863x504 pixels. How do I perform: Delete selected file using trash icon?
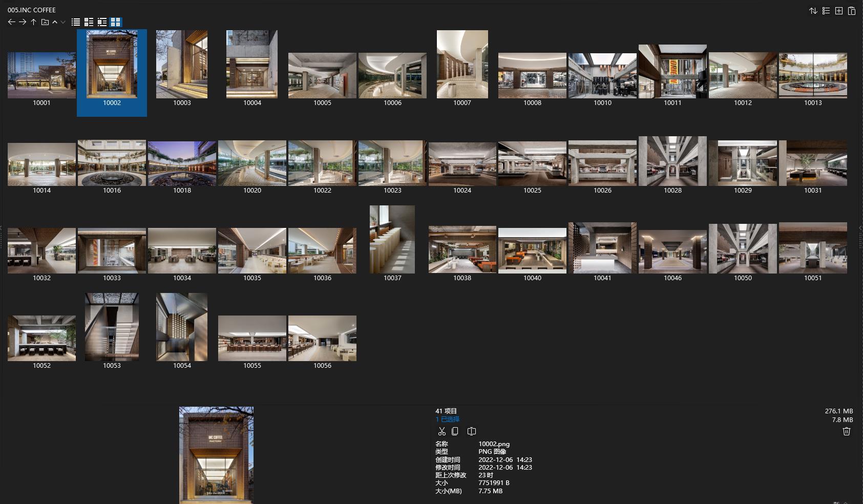846,431
